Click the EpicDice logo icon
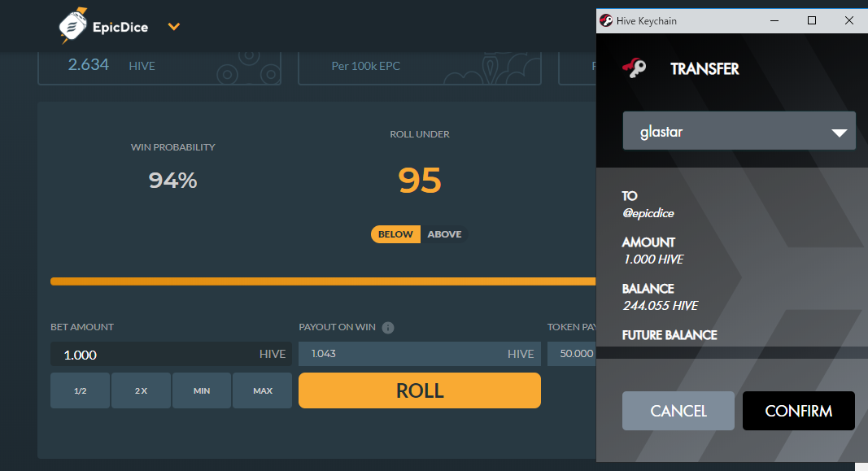868x471 pixels. pyautogui.click(x=72, y=26)
